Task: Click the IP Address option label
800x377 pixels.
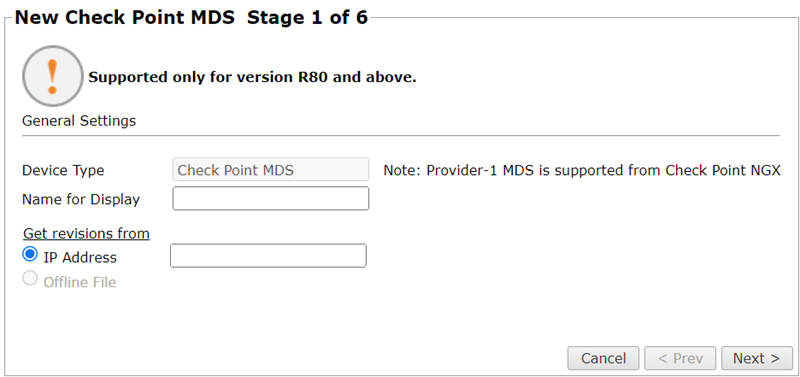Action: pos(80,258)
